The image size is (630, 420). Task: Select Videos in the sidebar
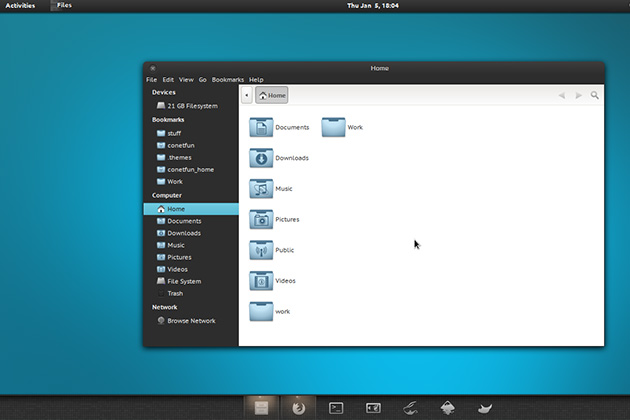click(x=191, y=269)
